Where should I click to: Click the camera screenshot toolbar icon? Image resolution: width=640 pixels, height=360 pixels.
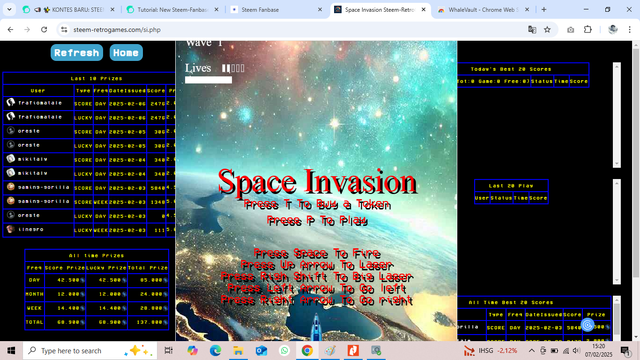click(571, 30)
